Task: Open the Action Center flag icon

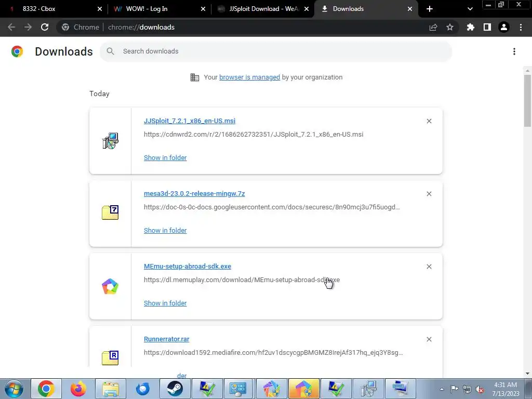Action: 454,389
